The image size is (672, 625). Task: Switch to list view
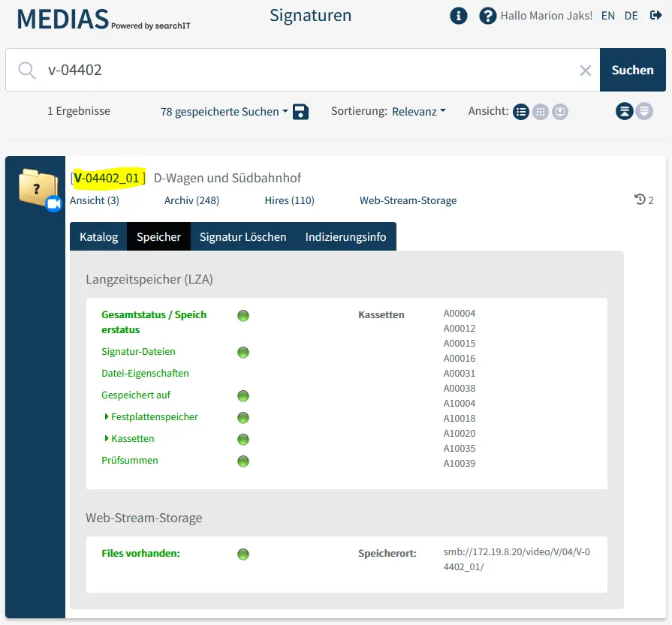pyautogui.click(x=521, y=112)
